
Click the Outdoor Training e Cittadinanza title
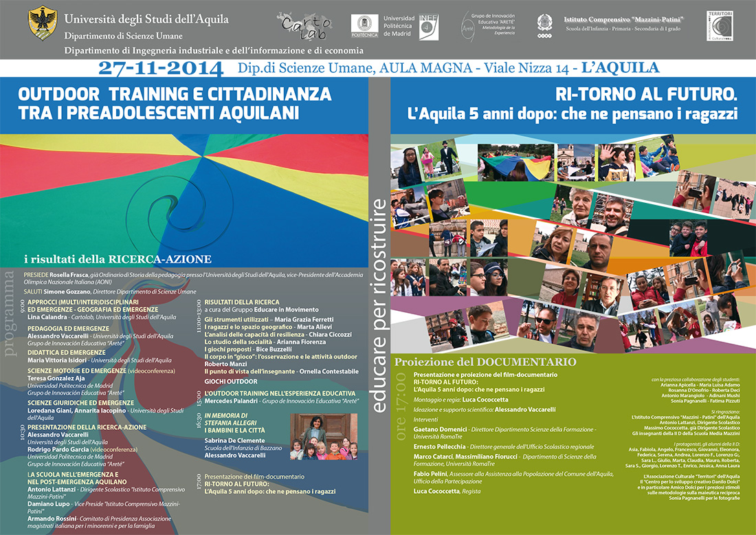coord(175,103)
